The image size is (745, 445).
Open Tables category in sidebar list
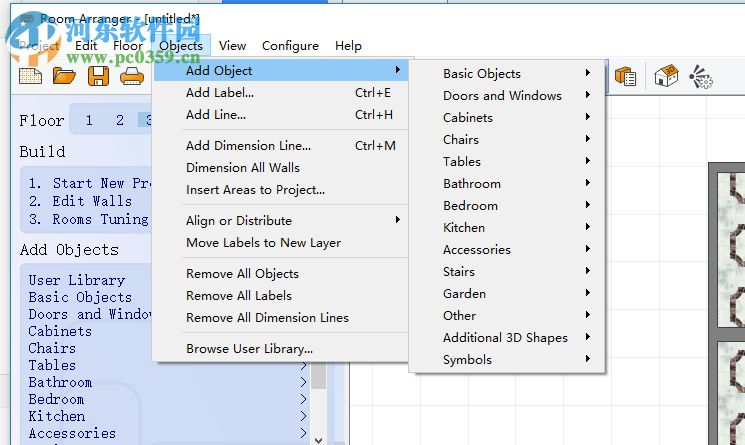(169, 365)
